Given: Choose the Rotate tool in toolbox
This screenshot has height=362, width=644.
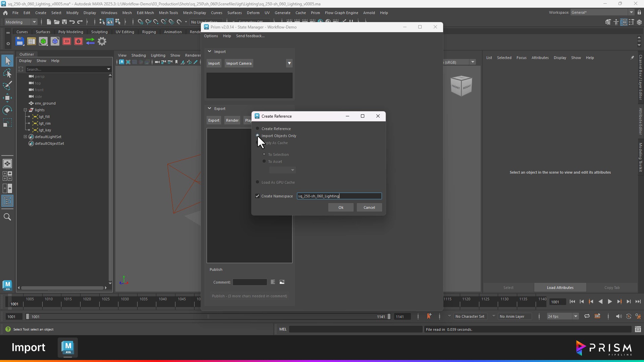Looking at the screenshot, I should click(x=7, y=110).
